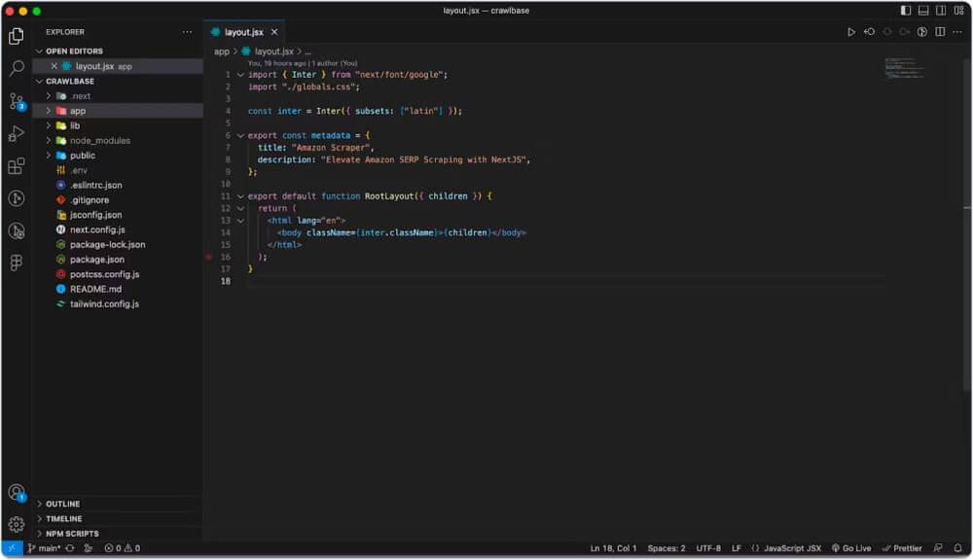The image size is (973, 560).
Task: Click the Run file play button
Action: pos(849,30)
